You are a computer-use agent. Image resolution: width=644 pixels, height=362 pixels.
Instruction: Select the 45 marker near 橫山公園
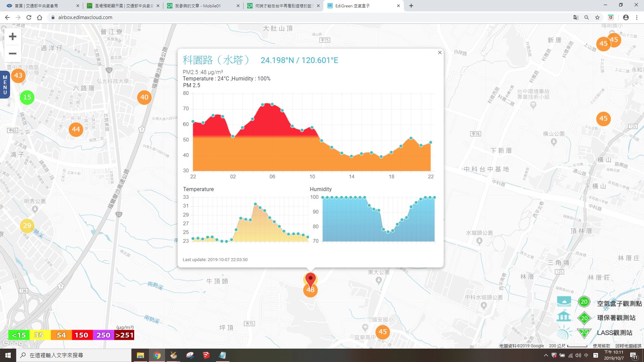coord(603,118)
